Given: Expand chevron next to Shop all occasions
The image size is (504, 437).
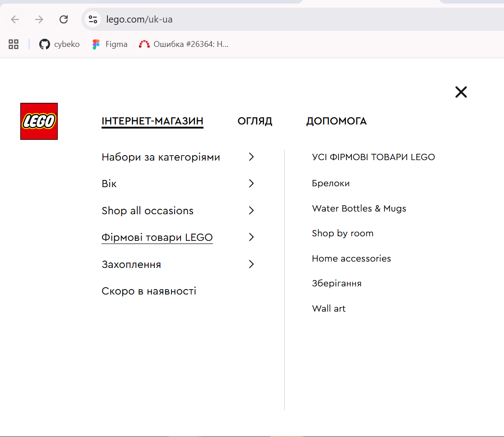Looking at the screenshot, I should pyautogui.click(x=251, y=211).
